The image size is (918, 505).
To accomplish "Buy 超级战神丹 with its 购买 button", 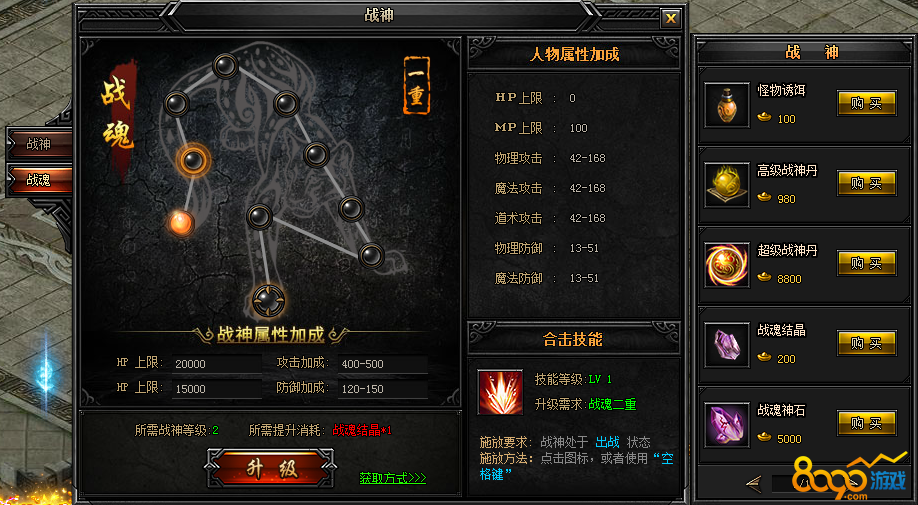I will pyautogui.click(x=866, y=263).
